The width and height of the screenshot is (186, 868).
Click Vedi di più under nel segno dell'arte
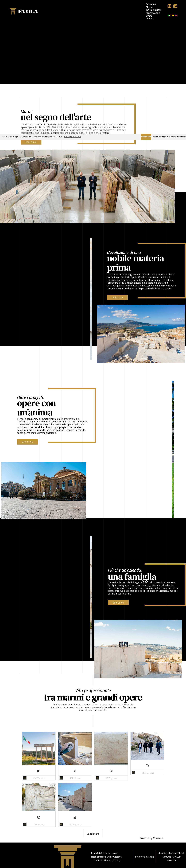pyautogui.click(x=31, y=142)
